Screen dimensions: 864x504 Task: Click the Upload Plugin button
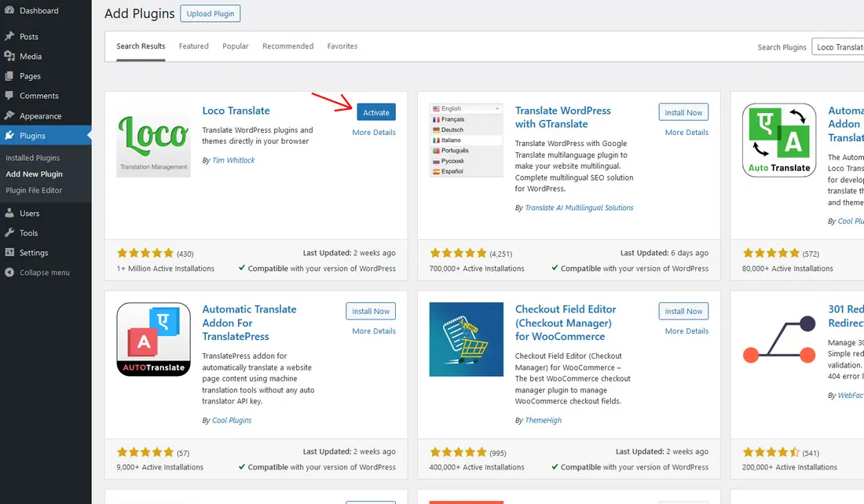(x=210, y=13)
